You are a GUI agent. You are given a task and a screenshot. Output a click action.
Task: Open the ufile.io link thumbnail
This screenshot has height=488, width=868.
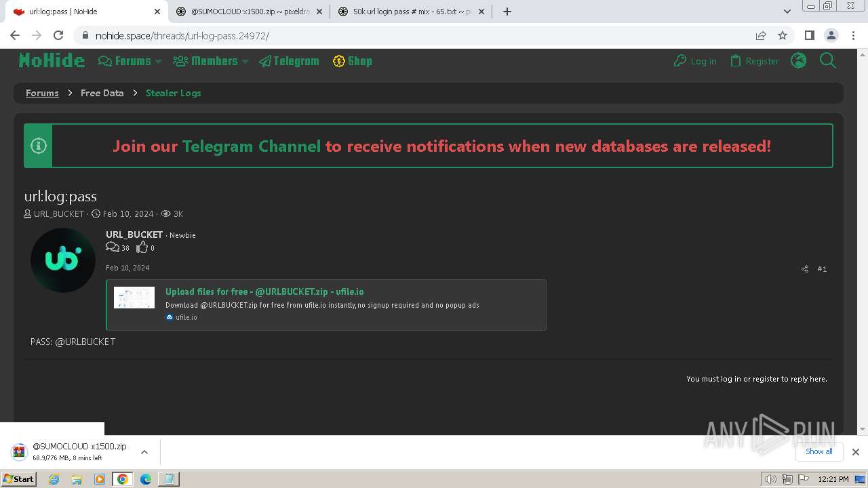[x=134, y=298]
